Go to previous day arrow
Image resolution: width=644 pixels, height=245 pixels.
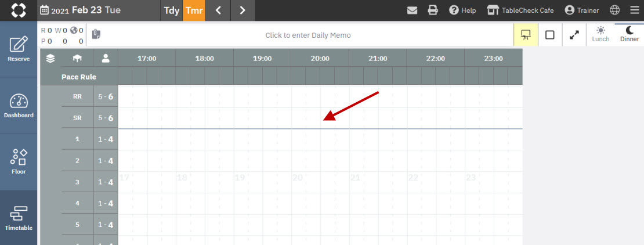pos(218,10)
